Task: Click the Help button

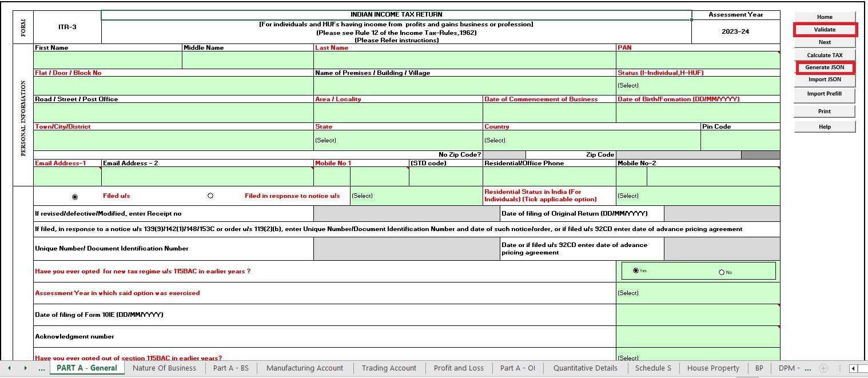Action: pos(825,127)
